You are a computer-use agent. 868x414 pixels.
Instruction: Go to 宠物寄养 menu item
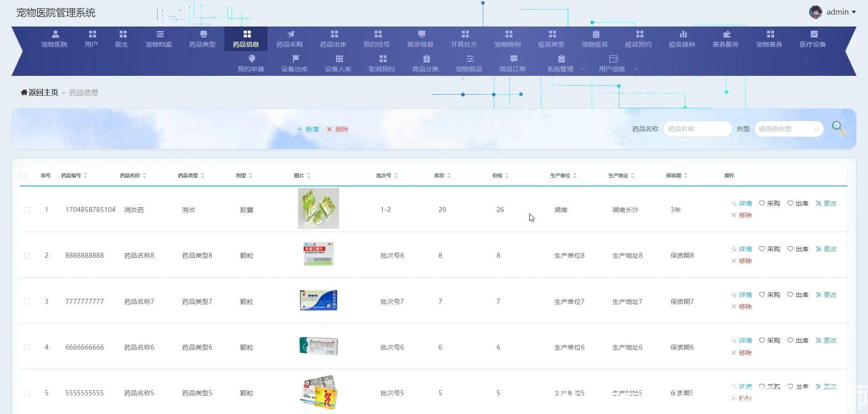tap(769, 39)
